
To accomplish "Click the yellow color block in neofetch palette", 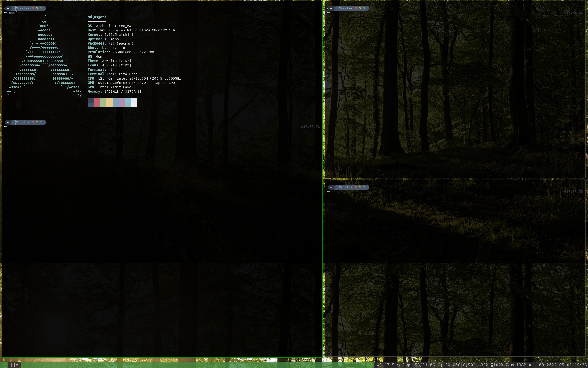I will click(x=109, y=102).
